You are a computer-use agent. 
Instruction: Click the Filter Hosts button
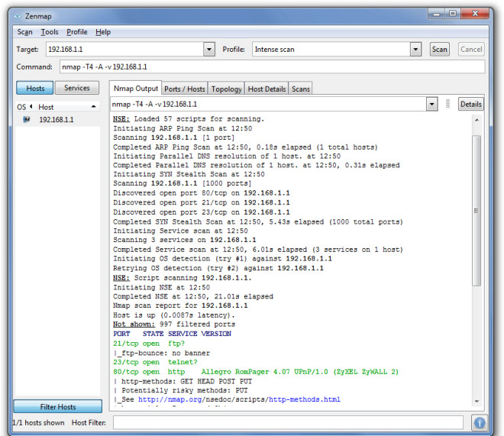pos(58,407)
